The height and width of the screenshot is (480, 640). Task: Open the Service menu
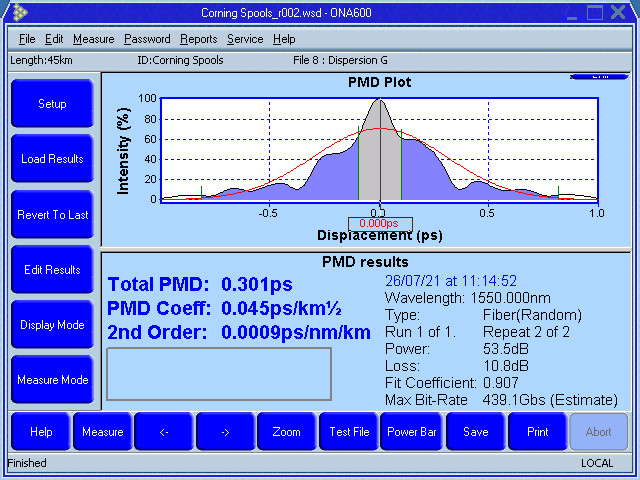tap(245, 39)
